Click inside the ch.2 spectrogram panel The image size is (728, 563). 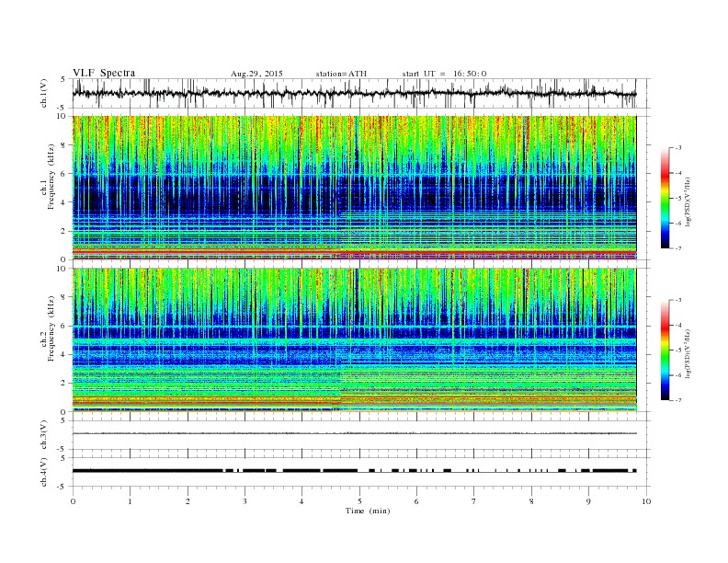click(354, 339)
